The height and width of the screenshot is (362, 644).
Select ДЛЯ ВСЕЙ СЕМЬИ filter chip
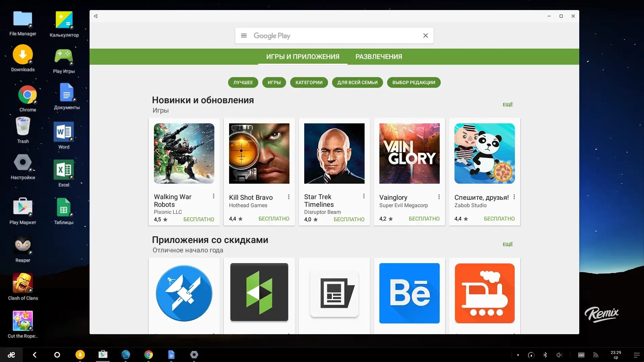pos(357,82)
